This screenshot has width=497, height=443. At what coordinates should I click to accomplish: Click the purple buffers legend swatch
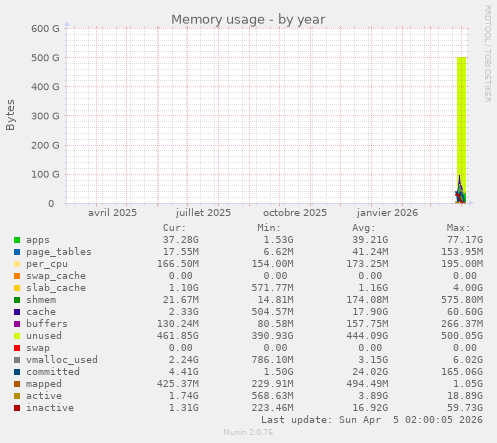pyautogui.click(x=17, y=324)
